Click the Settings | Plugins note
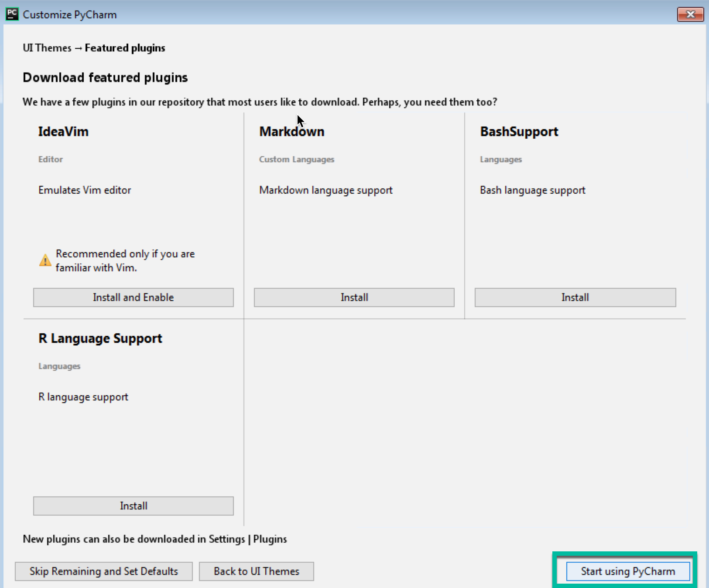The image size is (709, 588). (x=155, y=539)
